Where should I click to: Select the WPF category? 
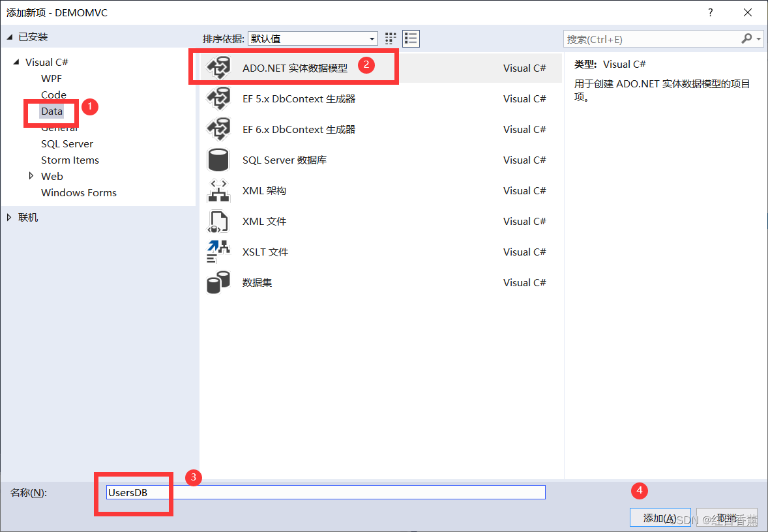(52, 78)
